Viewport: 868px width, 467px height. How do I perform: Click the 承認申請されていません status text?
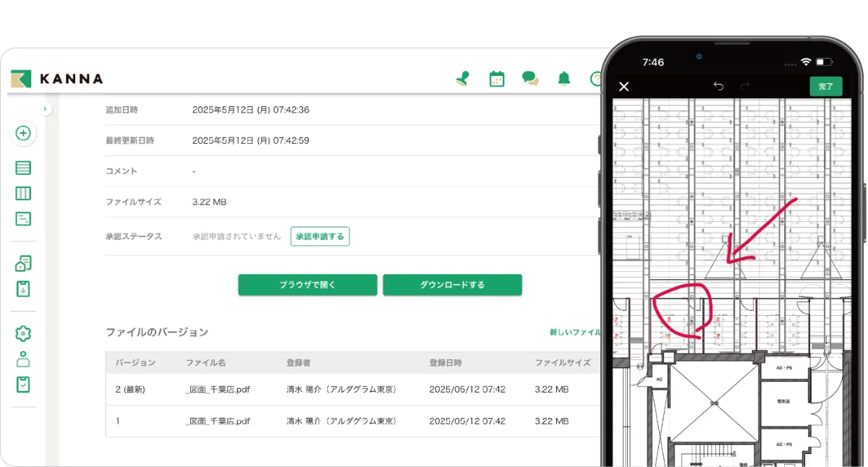[237, 236]
